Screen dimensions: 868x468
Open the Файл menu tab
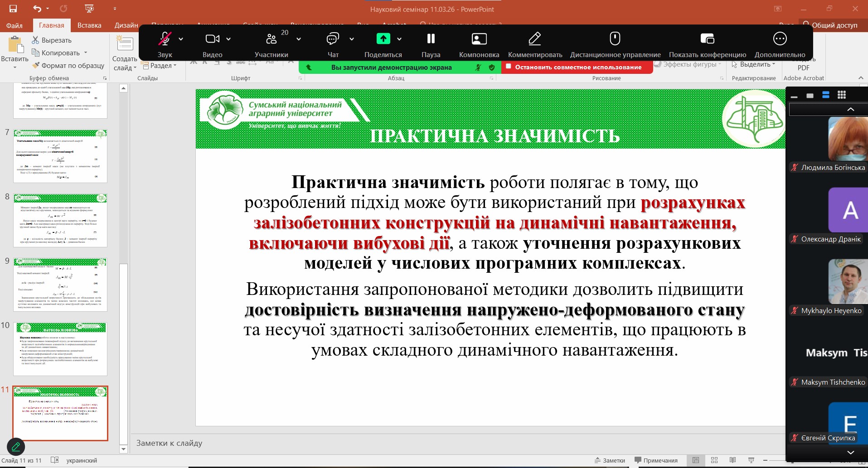click(15, 25)
